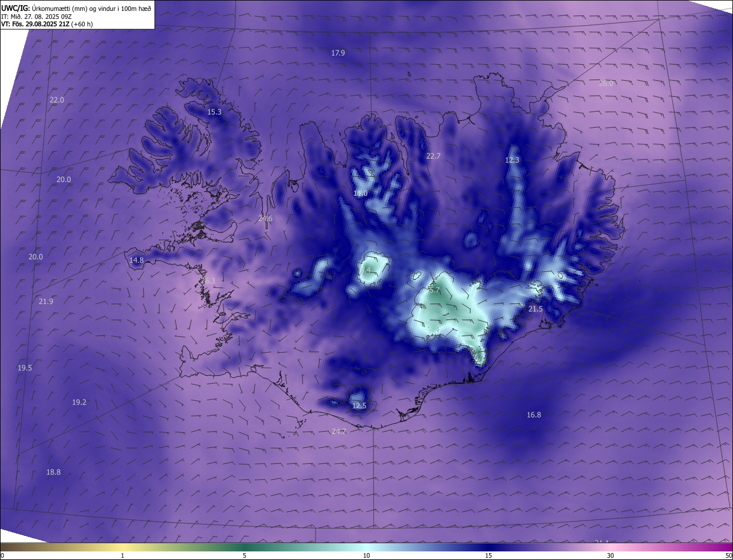Click the color scale tick labeled 30
Viewport: 733px width, 560px height.
(610, 555)
